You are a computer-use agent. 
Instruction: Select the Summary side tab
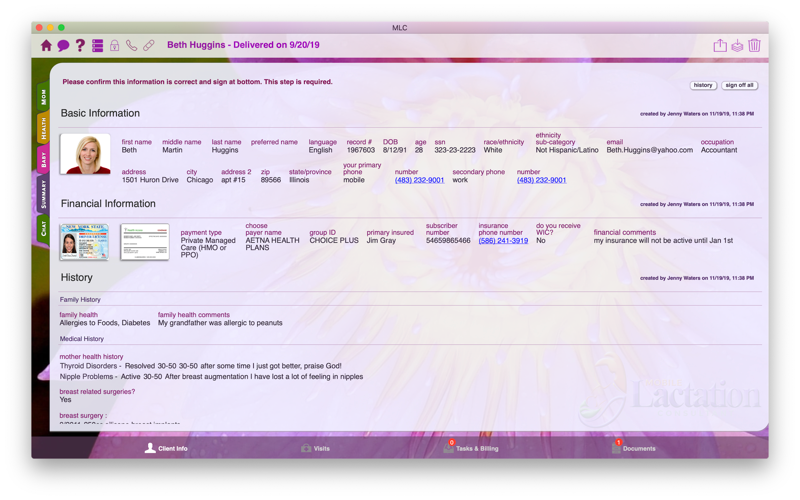point(43,193)
